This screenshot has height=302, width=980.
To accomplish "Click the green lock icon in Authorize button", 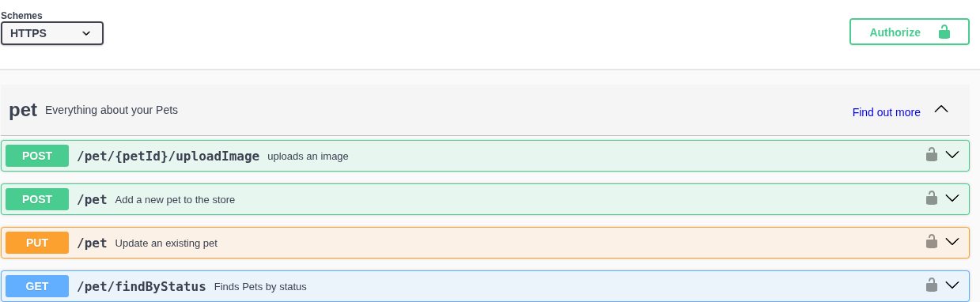I will [944, 32].
